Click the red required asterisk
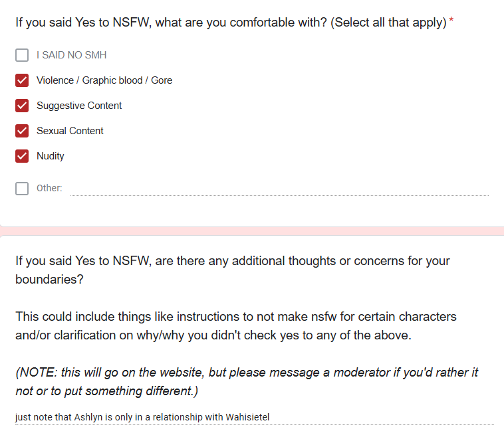The image size is (504, 445). (451, 19)
